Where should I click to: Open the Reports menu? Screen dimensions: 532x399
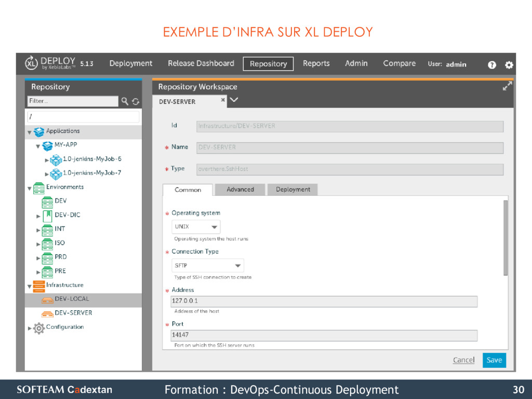(x=316, y=63)
